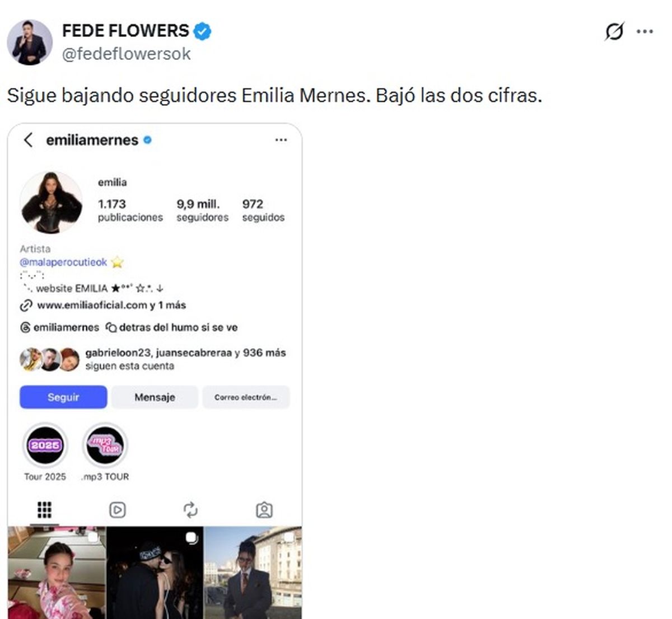The height and width of the screenshot is (619, 672).
Task: Click Fede Flowers' profile avatar
Action: click(x=30, y=42)
